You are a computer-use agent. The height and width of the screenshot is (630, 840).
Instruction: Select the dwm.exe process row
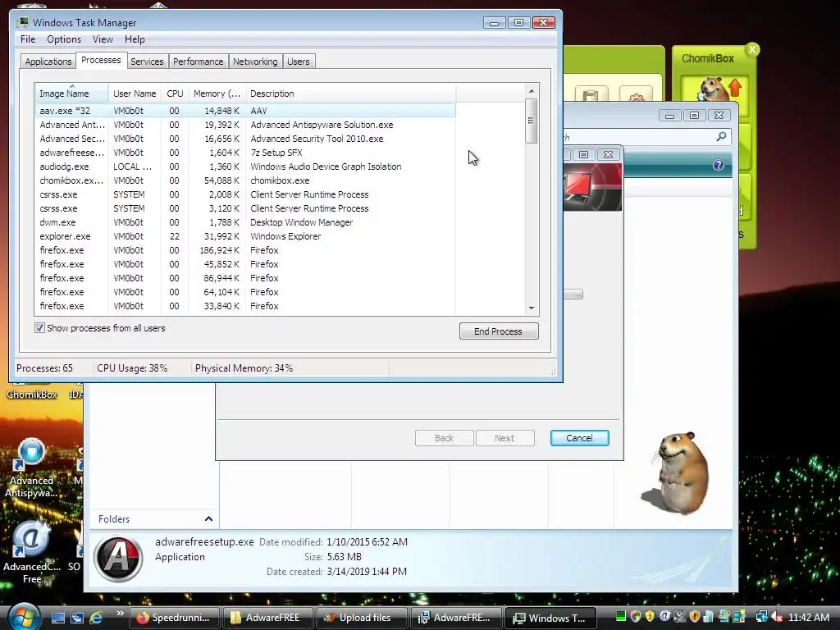tap(245, 222)
